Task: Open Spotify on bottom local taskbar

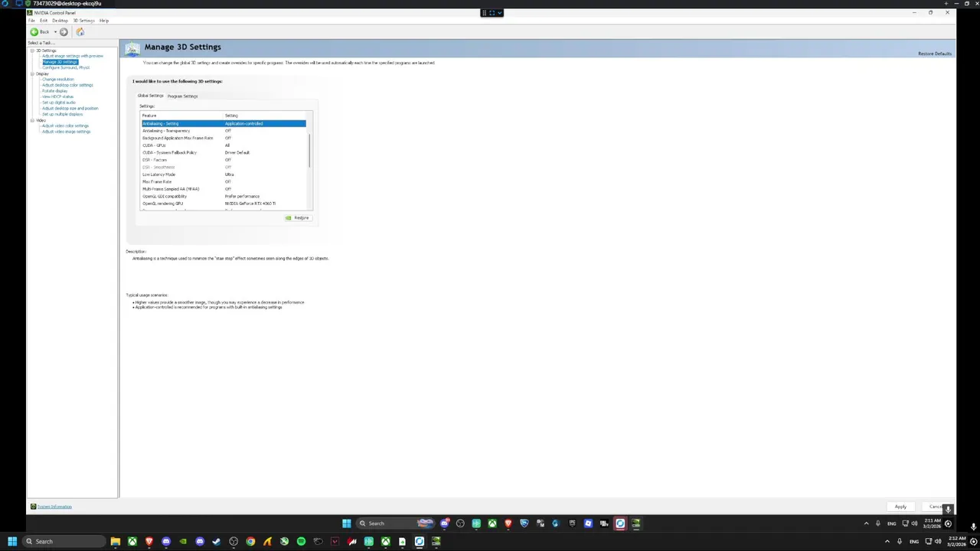Action: (301, 542)
